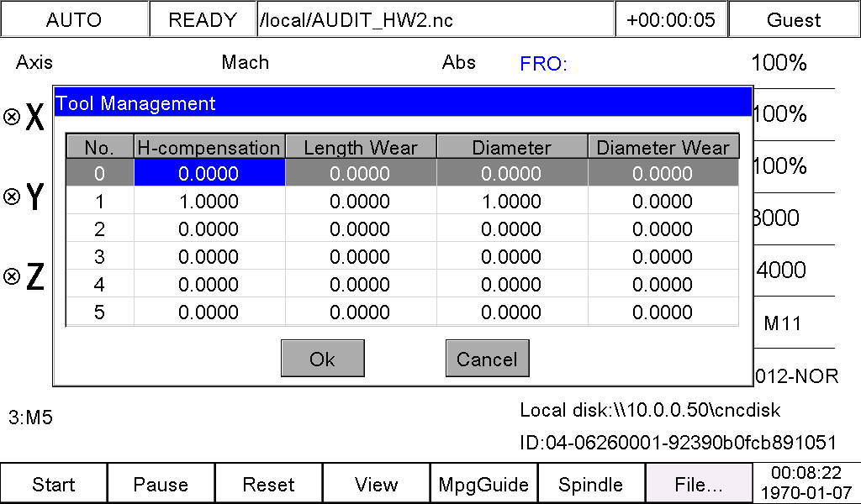Edit Diameter Wear cell of tool 0
Screen dimensions: 861x504
tap(663, 173)
